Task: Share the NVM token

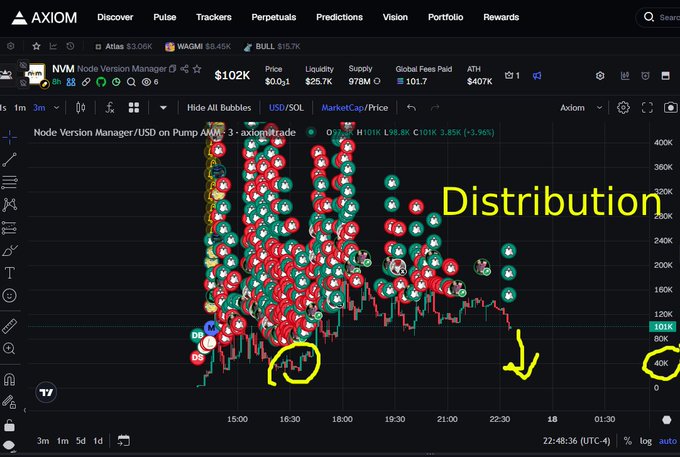Action: click(x=184, y=69)
